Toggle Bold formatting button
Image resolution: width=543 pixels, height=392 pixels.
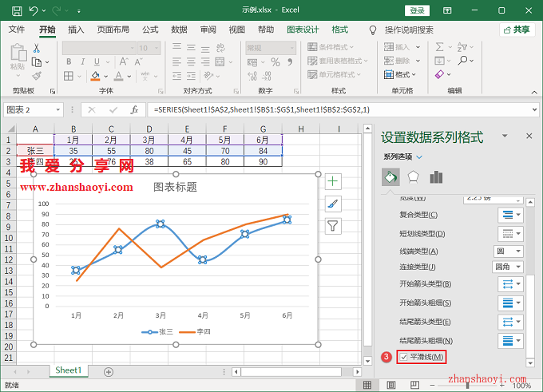pos(69,62)
